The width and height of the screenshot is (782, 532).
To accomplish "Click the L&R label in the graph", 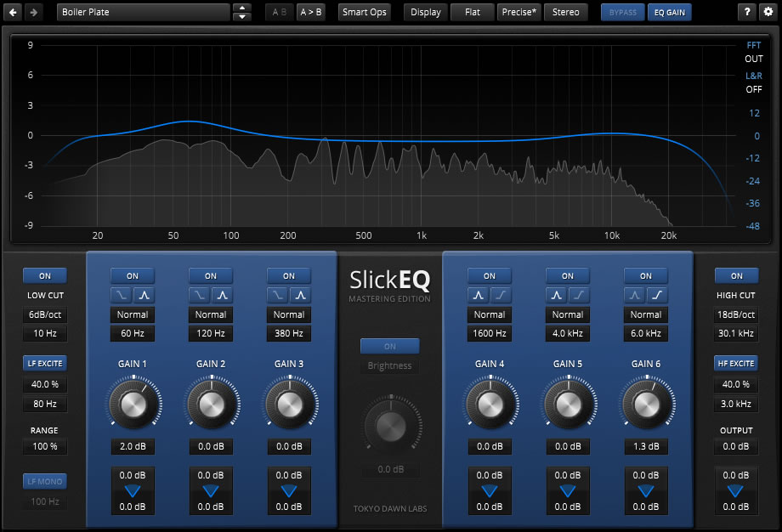I will 754,76.
